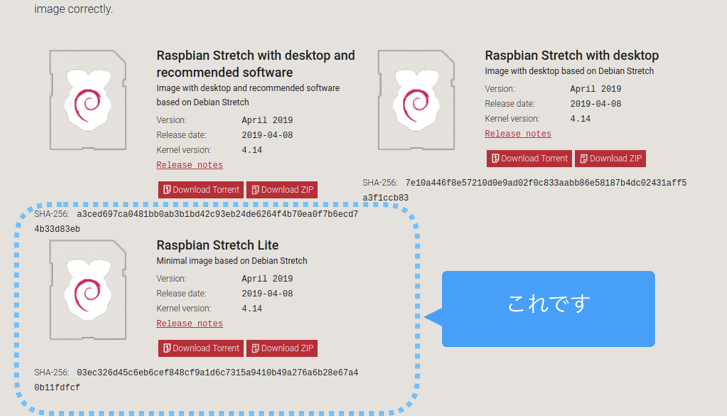
Task: Click file icon inside Lite Download ZIP button
Action: pos(255,348)
